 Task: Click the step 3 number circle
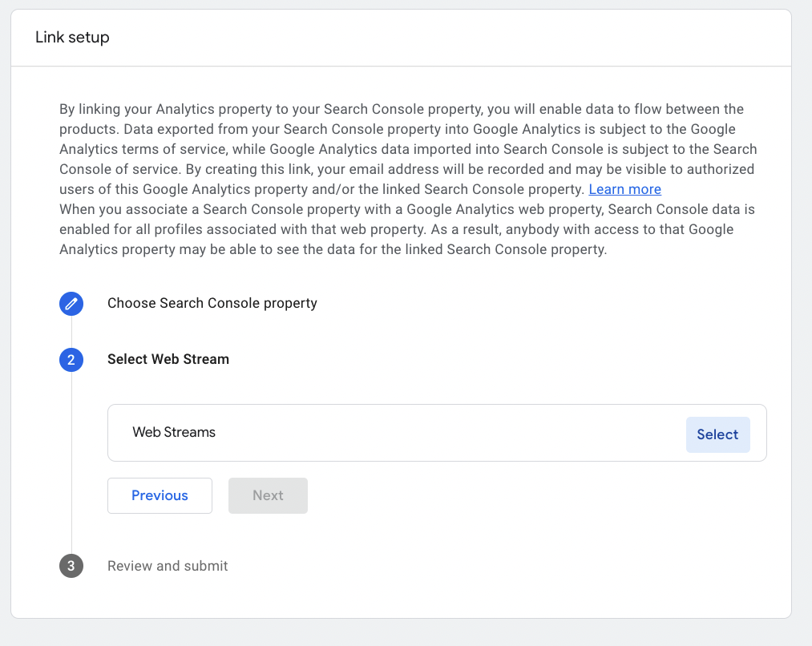tap(71, 567)
